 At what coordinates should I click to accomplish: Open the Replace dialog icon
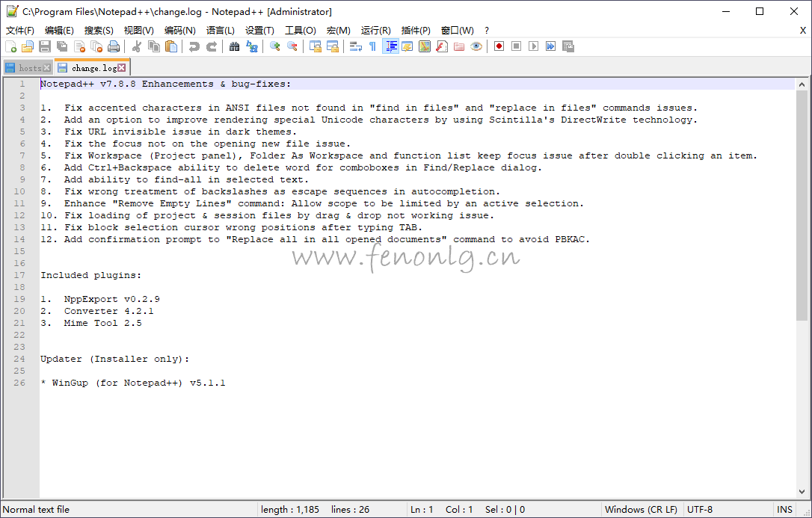pos(252,46)
